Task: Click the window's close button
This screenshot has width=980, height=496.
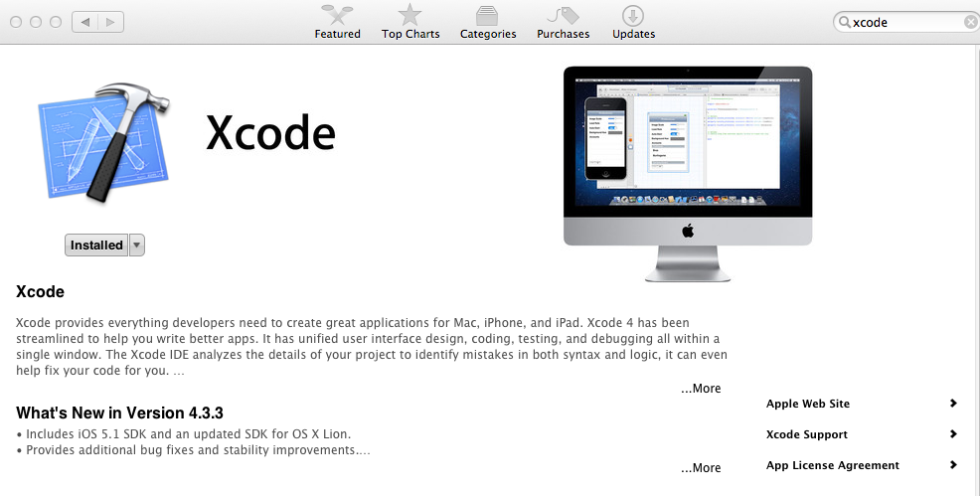Action: (x=16, y=22)
